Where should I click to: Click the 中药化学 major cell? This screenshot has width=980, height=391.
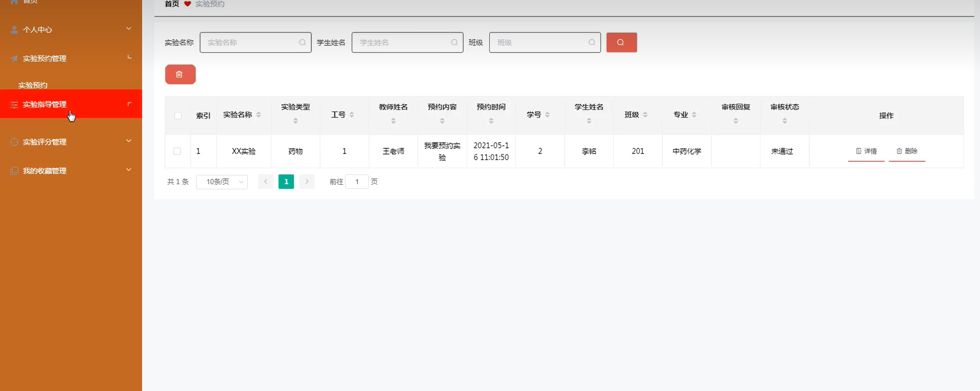pyautogui.click(x=687, y=151)
